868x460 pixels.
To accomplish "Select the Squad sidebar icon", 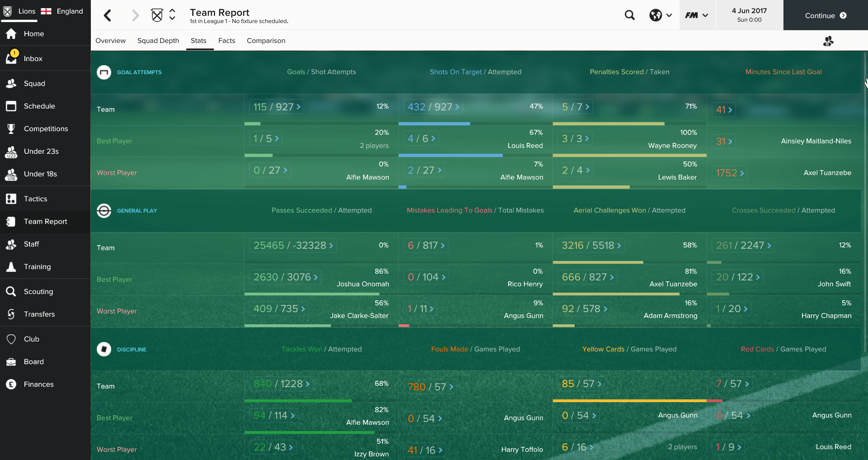I will point(11,84).
